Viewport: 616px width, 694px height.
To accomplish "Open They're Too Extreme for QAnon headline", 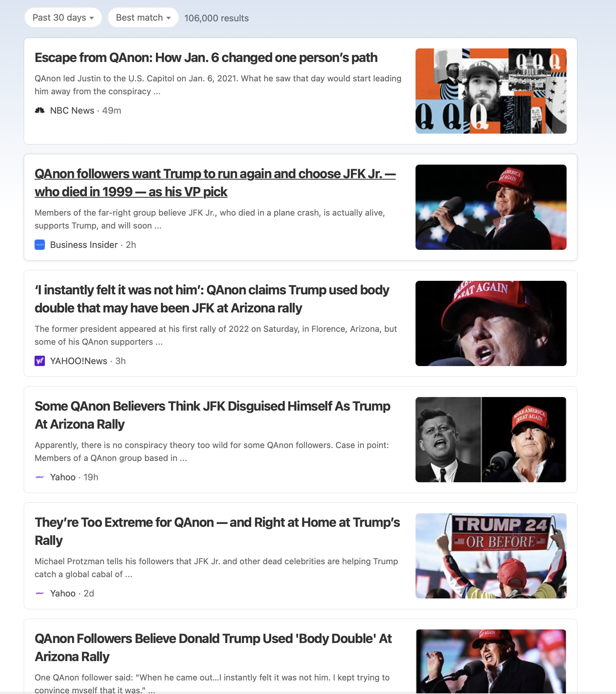I will click(217, 531).
